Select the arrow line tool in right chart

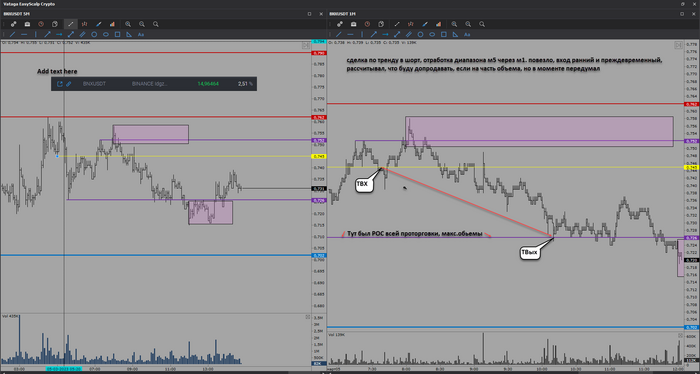[373, 34]
